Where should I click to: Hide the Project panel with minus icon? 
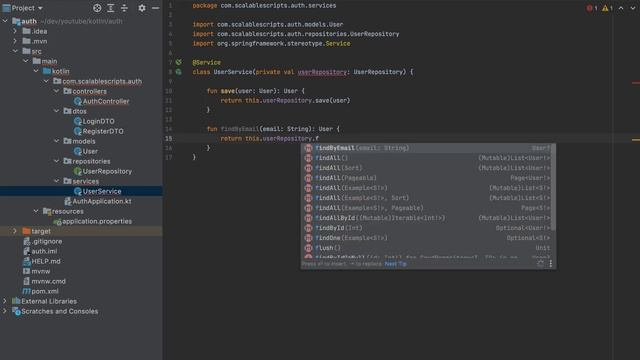coord(156,8)
